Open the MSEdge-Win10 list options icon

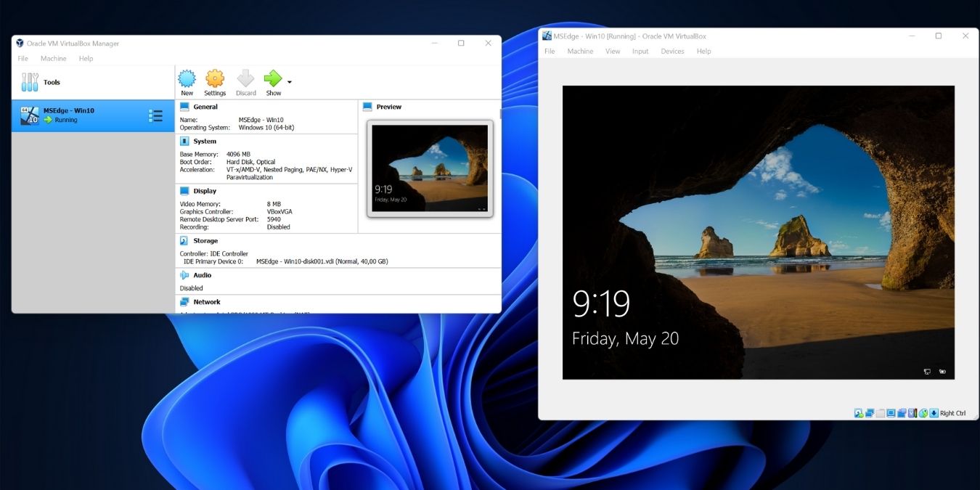[x=155, y=115]
